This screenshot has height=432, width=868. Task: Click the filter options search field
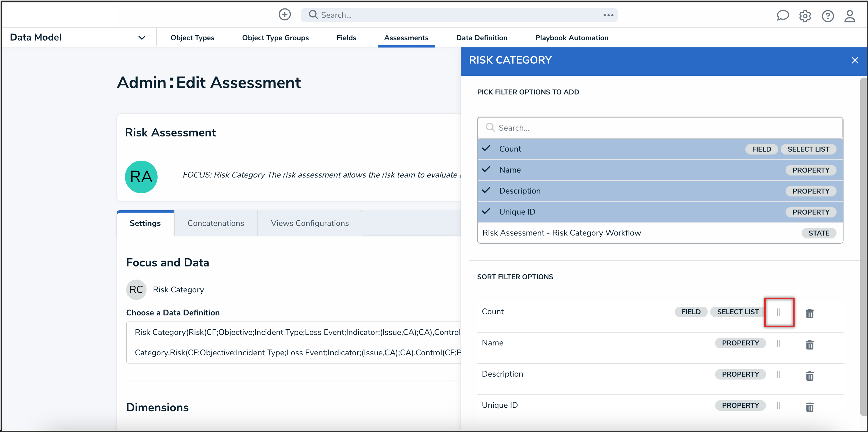coord(660,128)
